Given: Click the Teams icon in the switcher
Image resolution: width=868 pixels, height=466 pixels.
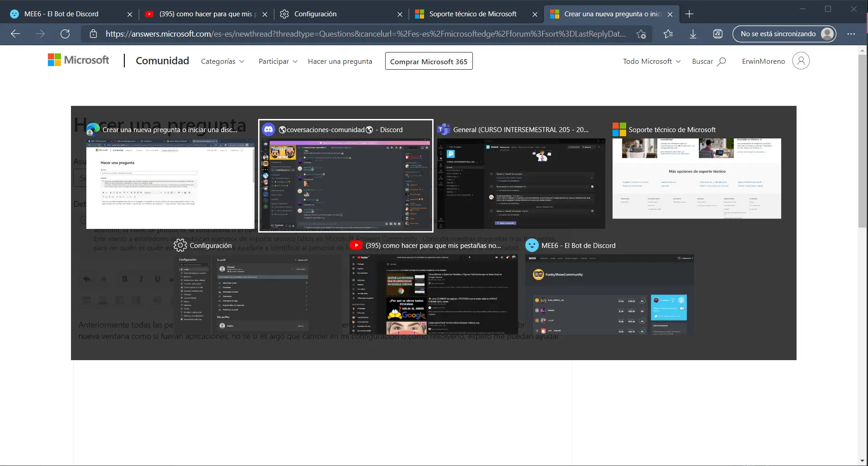Looking at the screenshot, I should 443,130.
